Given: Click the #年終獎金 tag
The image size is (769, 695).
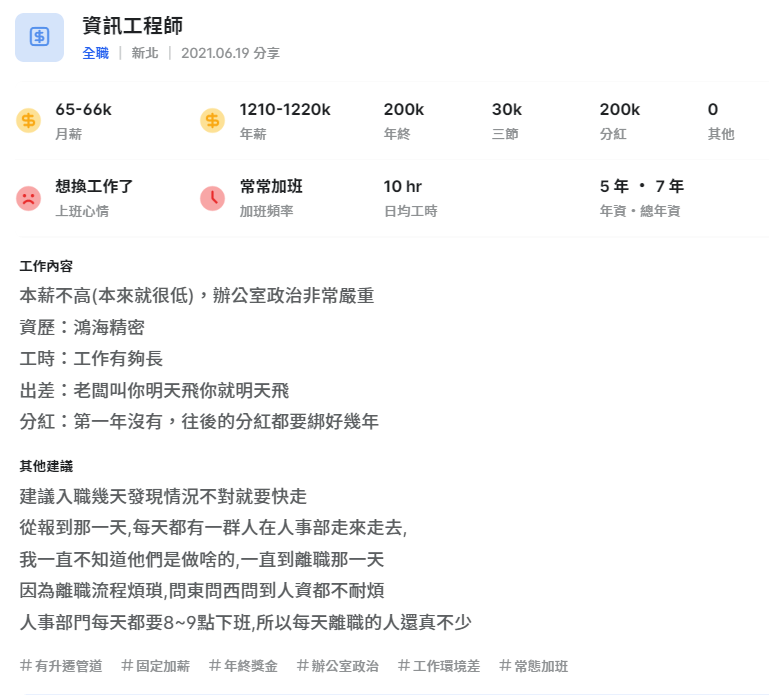Looking at the screenshot, I should pos(243,666).
